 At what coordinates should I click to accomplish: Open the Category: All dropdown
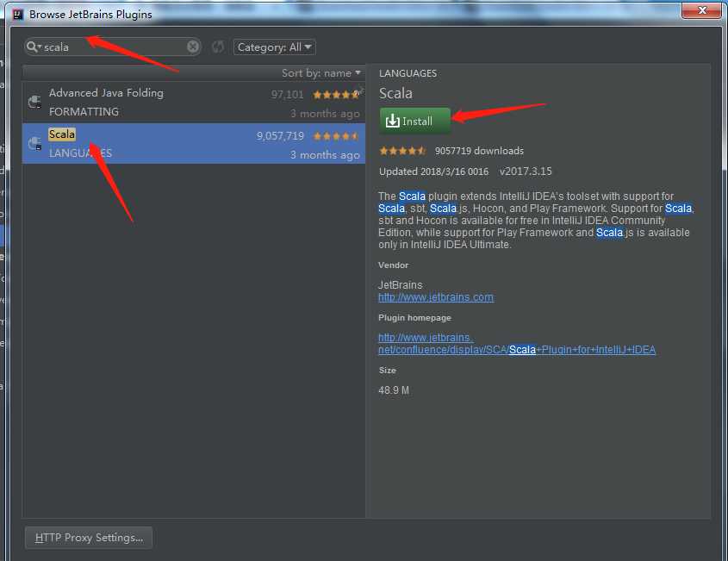pos(274,47)
